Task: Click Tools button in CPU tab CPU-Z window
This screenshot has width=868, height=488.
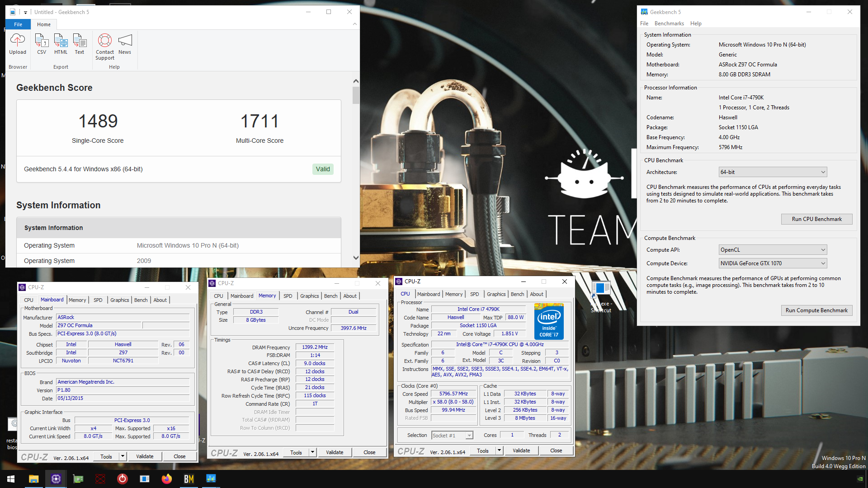Action: pyautogui.click(x=483, y=450)
